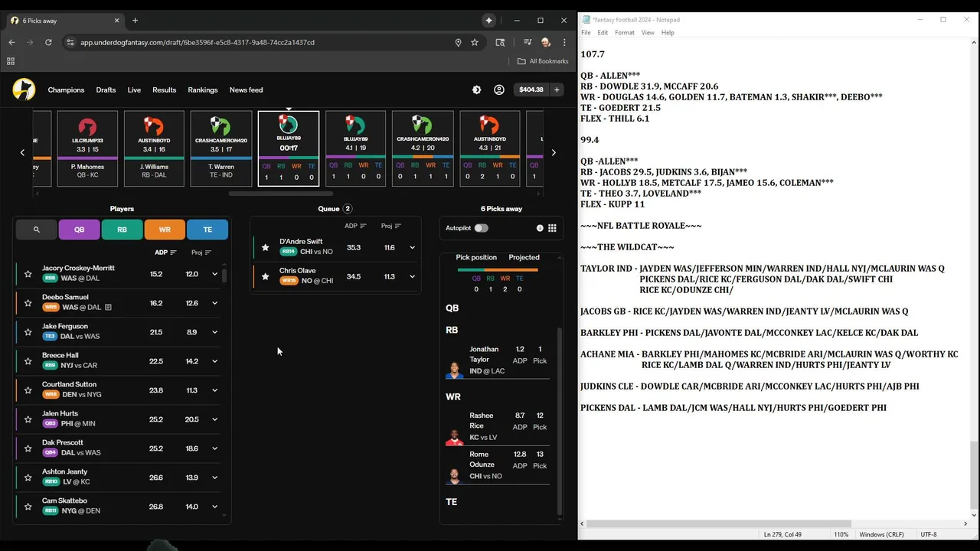This screenshot has height=551, width=980.
Task: Bookmark this page star icon in Chrome
Action: [475, 43]
